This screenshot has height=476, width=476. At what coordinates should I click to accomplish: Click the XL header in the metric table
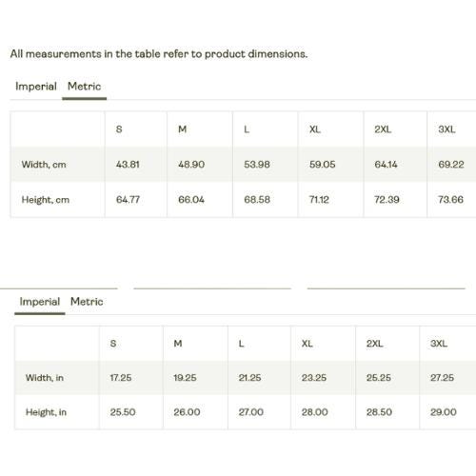tap(315, 129)
